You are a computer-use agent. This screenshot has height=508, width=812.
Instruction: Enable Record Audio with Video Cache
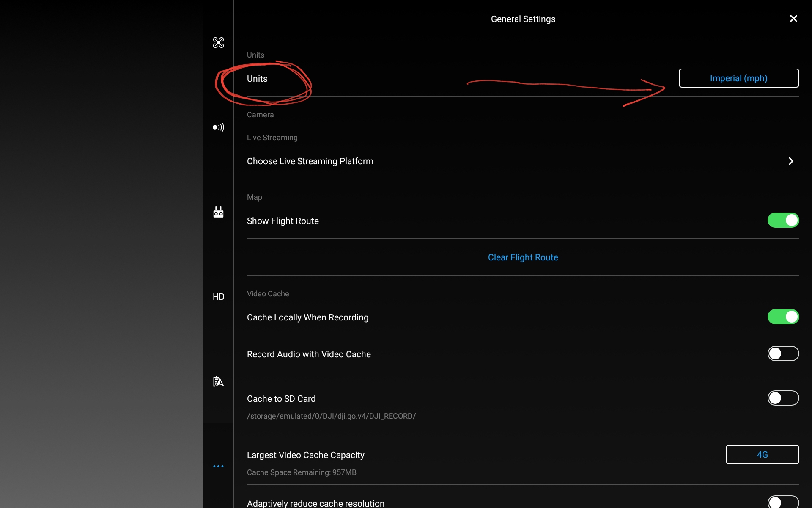point(783,353)
